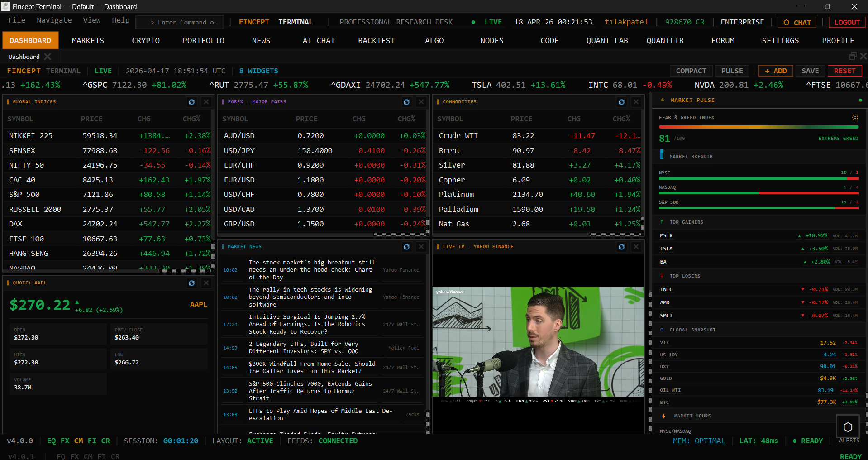
Task: Enable COMPACT layout mode
Action: click(x=691, y=71)
